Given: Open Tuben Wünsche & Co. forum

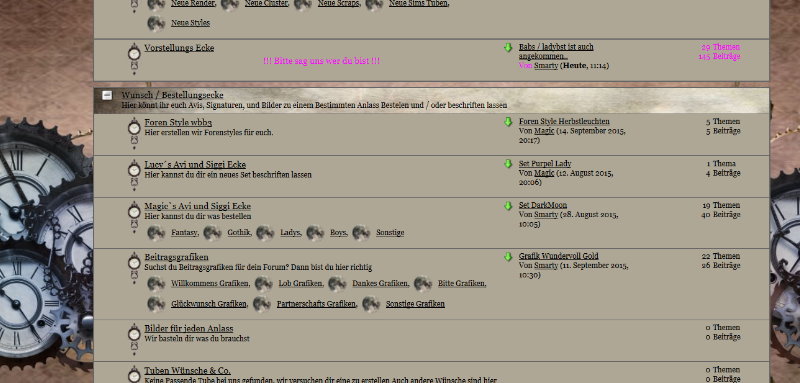Looking at the screenshot, I should click(187, 370).
